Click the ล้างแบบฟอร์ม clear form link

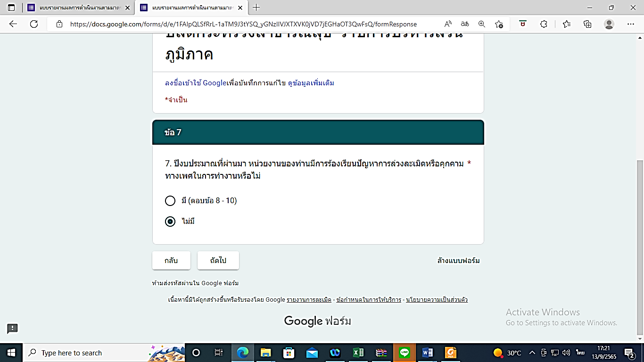(x=459, y=261)
